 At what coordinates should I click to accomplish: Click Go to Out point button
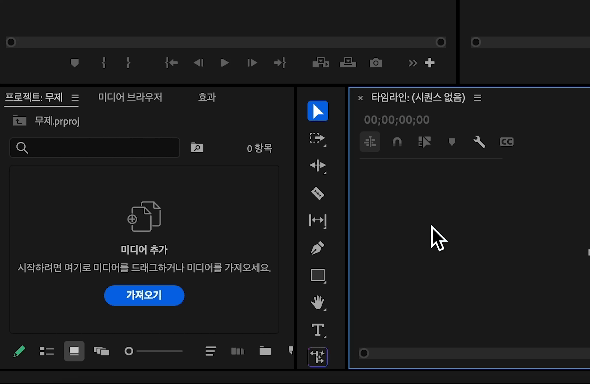(280, 63)
